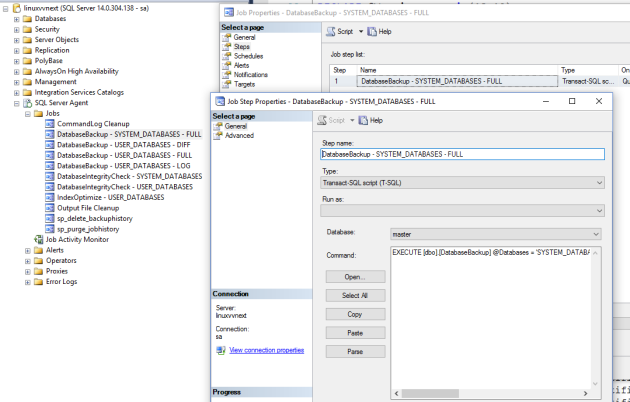Image resolution: width=630 pixels, height=402 pixels.
Task: Click the Command box horizontal scrollbar thumb
Action: [430, 393]
